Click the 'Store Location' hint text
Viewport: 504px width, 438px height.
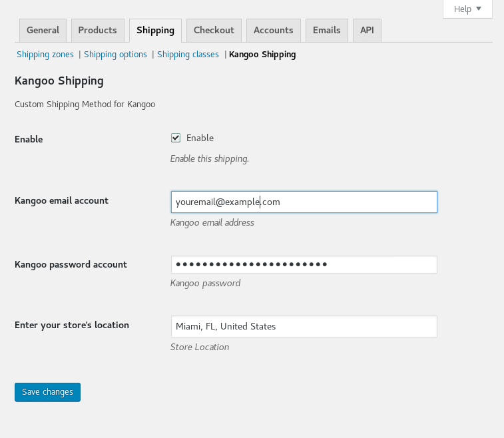(200, 347)
